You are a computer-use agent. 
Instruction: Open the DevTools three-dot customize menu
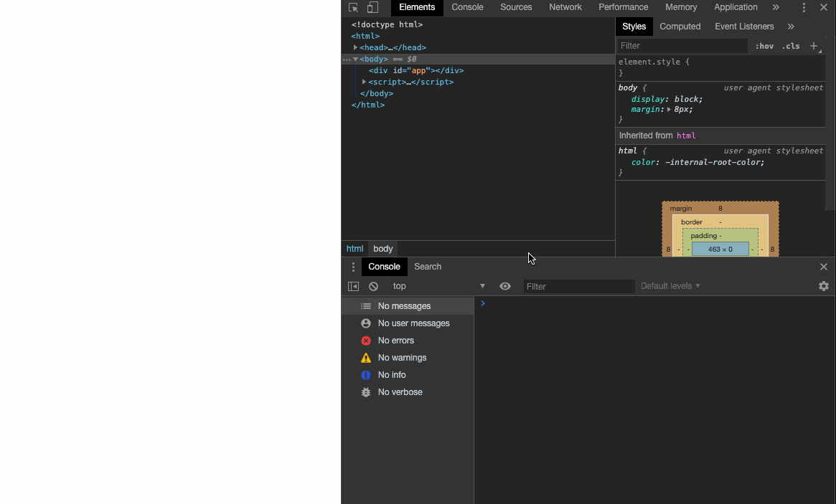point(804,7)
